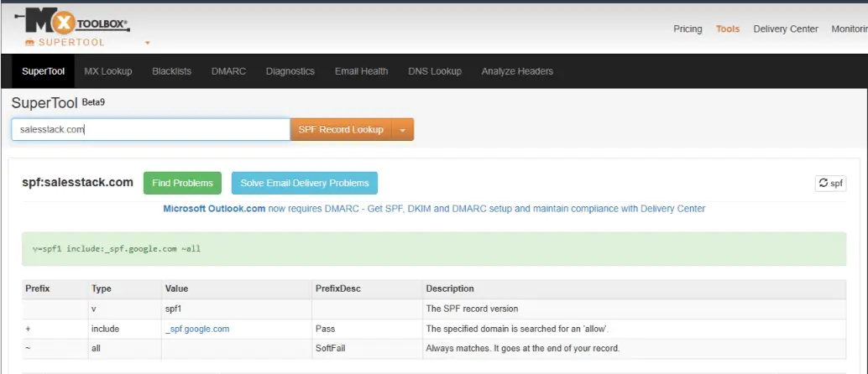Click the SuperTool Beta9 page title
The width and height of the screenshot is (868, 374).
(x=58, y=103)
